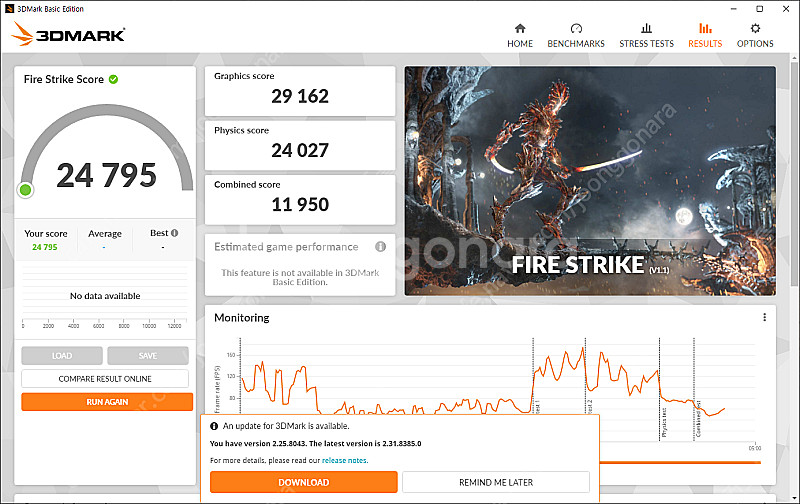Click COMPARE RESULT ONLINE
The image size is (800, 504).
click(x=105, y=379)
